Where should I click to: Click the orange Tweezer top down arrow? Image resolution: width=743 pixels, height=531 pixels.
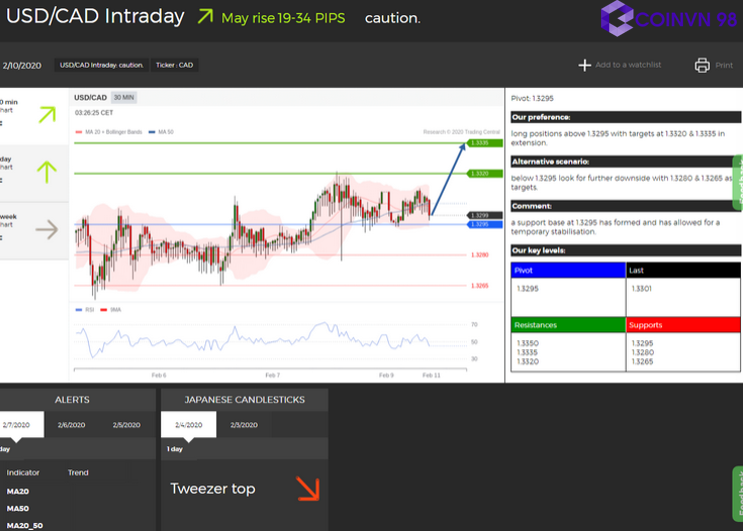(307, 488)
